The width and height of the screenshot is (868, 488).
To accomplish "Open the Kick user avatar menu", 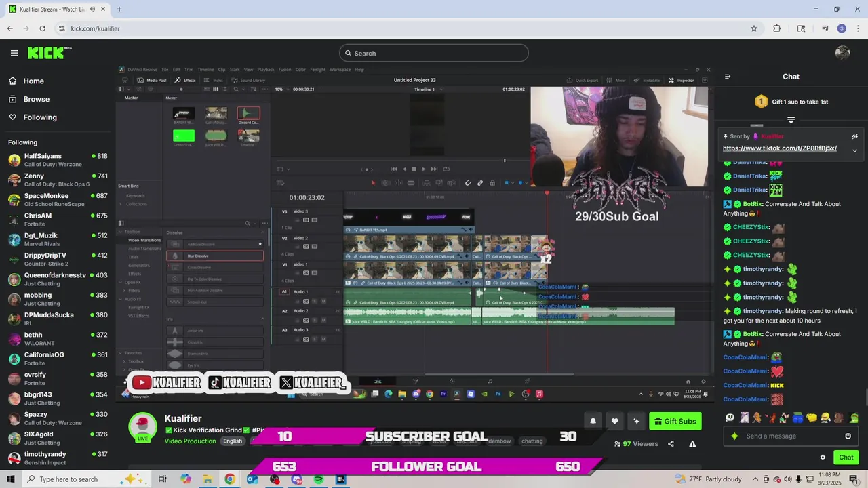I will click(x=843, y=53).
